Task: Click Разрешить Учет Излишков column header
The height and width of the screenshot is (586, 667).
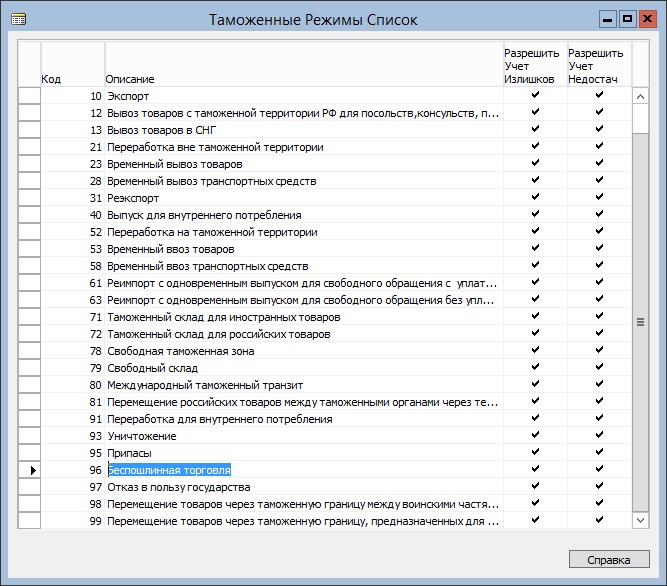Action: [x=536, y=64]
